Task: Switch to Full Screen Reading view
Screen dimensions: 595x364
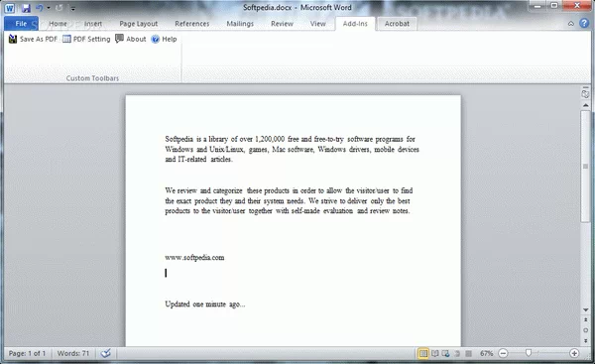Action: [x=435, y=353]
